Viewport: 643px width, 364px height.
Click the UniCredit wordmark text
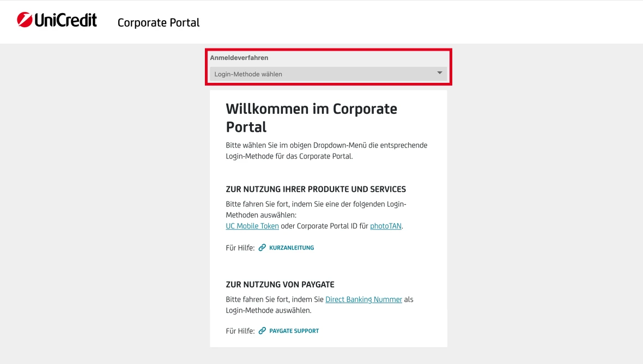(x=65, y=20)
